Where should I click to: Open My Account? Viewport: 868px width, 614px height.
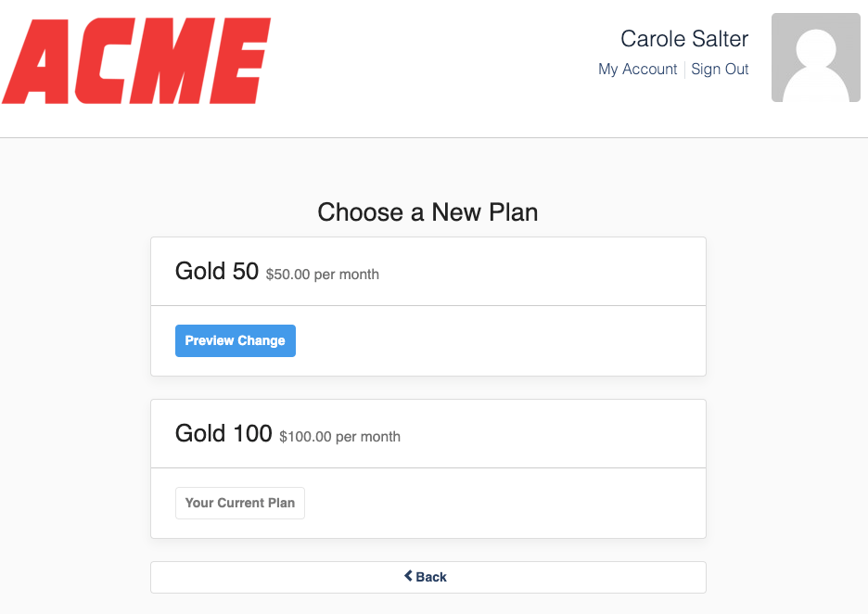tap(637, 69)
